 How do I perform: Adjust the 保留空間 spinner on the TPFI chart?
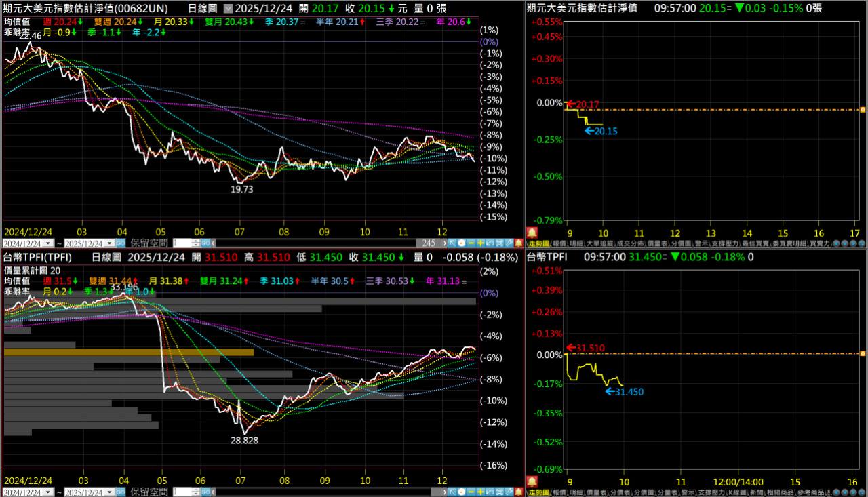(197, 492)
